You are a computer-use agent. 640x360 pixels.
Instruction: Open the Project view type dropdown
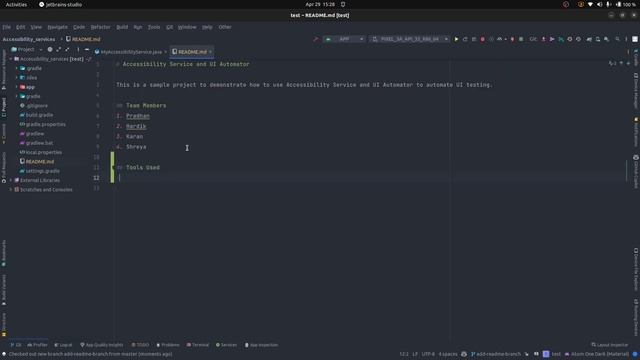click(x=27, y=49)
